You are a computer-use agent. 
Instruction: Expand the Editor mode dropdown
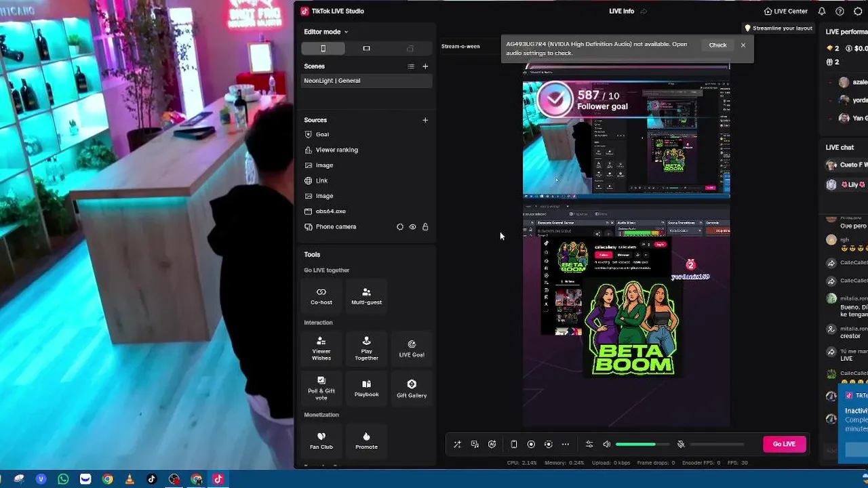pyautogui.click(x=325, y=32)
